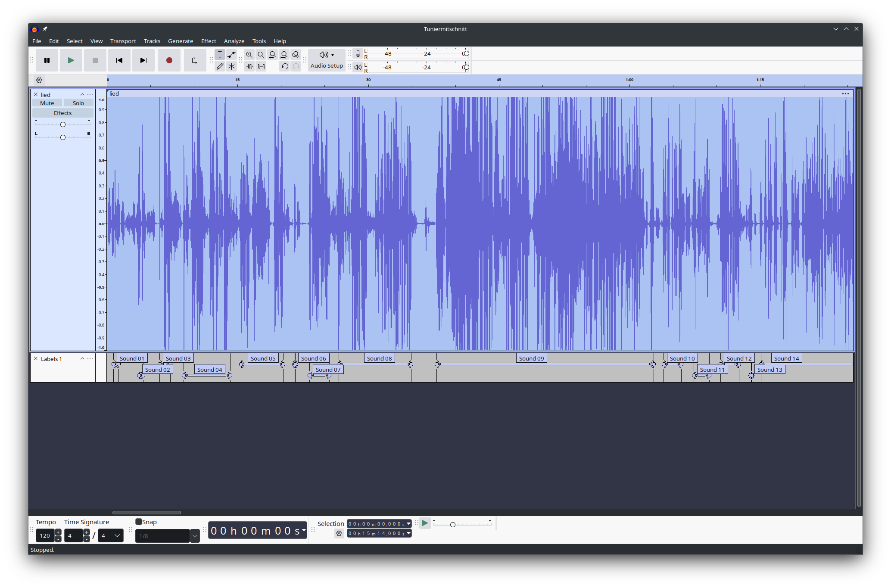
Task: Click Skip to End button
Action: (143, 60)
